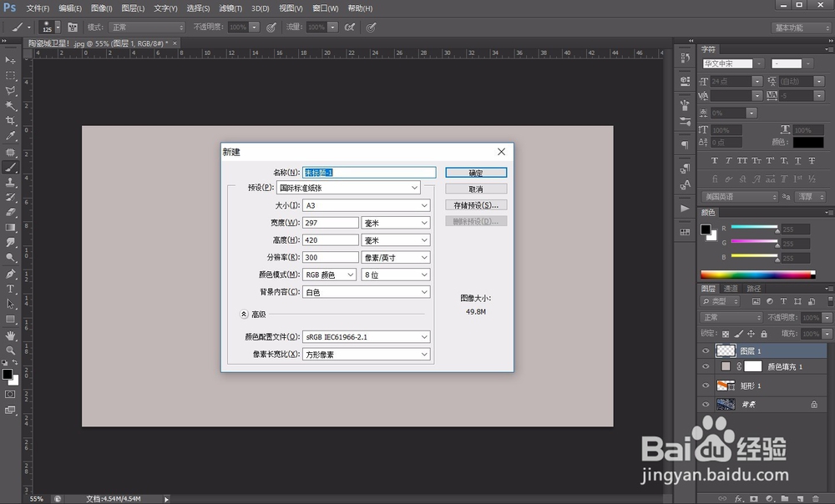Hide the 图层 1 layer
This screenshot has width=835, height=504.
pos(706,350)
